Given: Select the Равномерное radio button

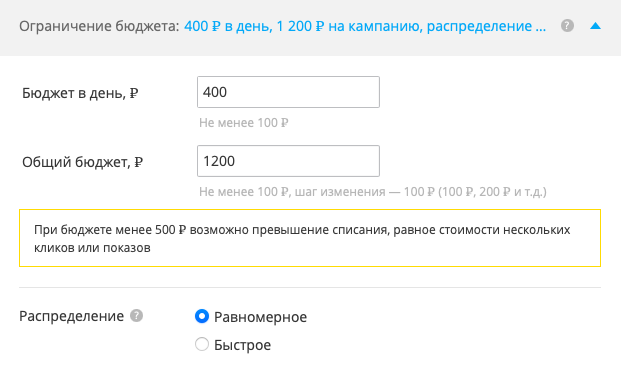Looking at the screenshot, I should (202, 316).
